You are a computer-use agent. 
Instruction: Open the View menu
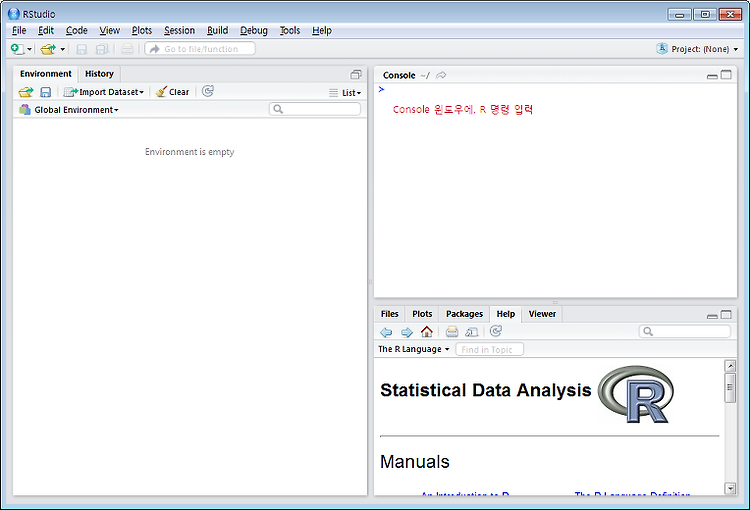tap(110, 30)
